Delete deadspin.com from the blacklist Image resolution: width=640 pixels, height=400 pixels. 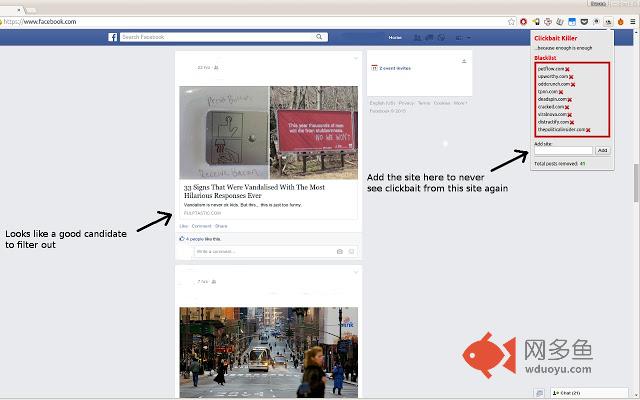[570, 100]
